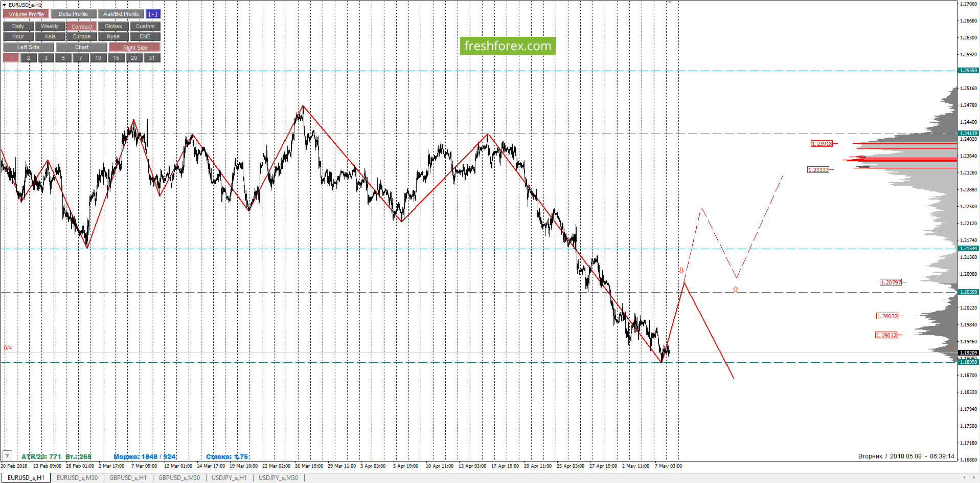Switch to GBPUSD_e,H1 chart tab
This screenshot has height=483, width=980.
(x=128, y=478)
